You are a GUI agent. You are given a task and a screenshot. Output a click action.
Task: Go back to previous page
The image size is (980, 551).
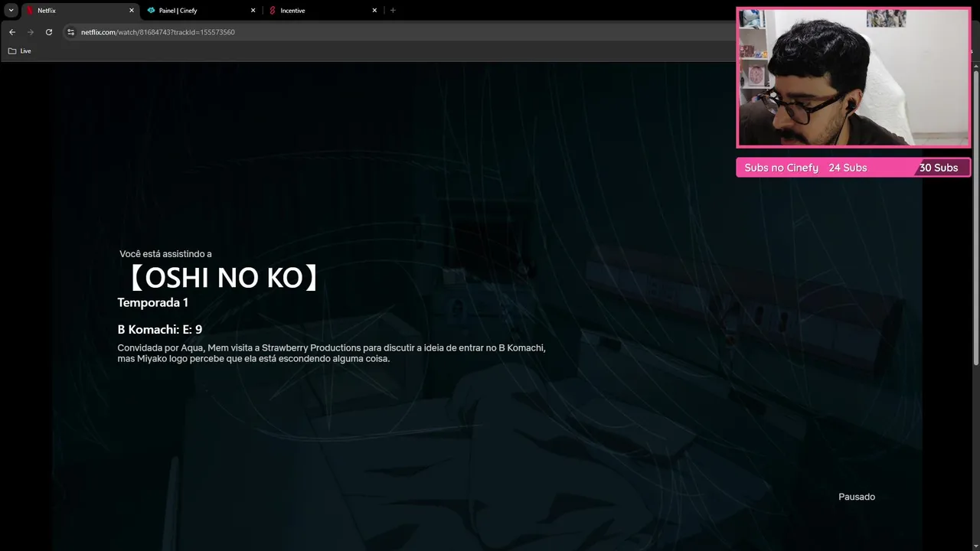tap(12, 32)
